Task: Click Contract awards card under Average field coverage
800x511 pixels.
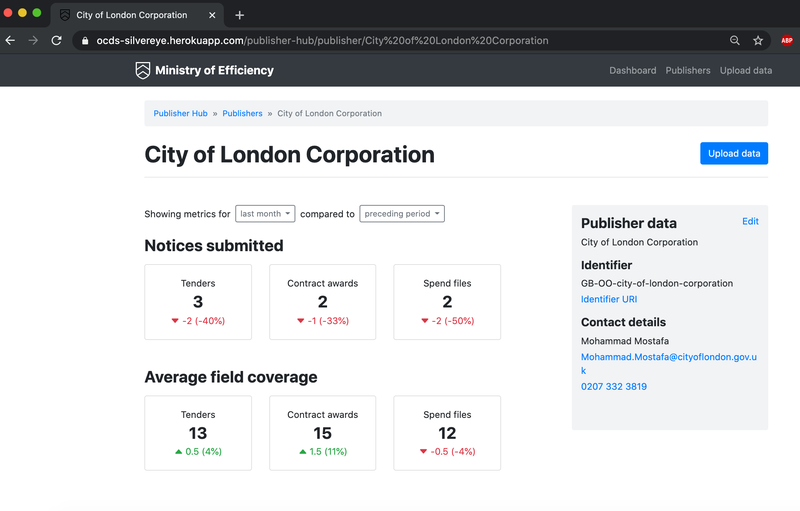Action: point(322,433)
